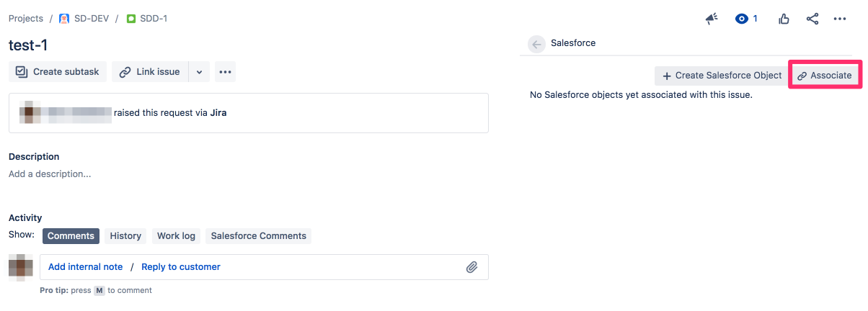Click the SD-DEV project avatar icon
The image size is (868, 311).
pyautogui.click(x=64, y=19)
